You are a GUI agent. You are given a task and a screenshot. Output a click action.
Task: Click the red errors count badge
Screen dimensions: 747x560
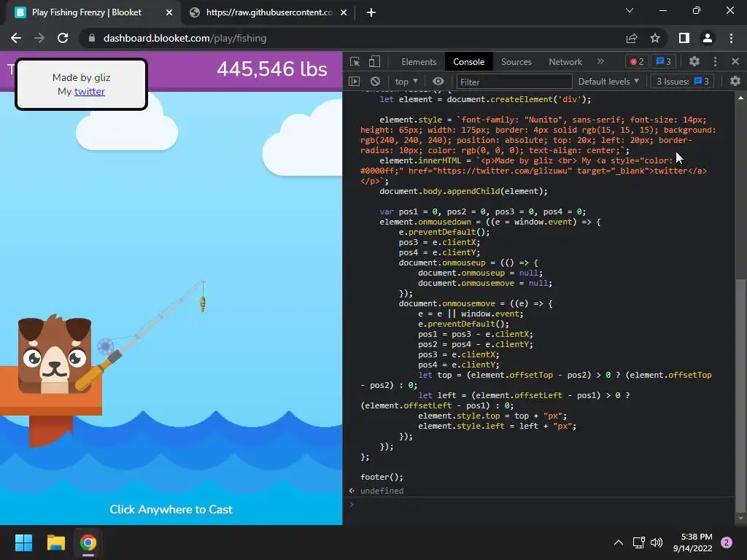tap(637, 61)
